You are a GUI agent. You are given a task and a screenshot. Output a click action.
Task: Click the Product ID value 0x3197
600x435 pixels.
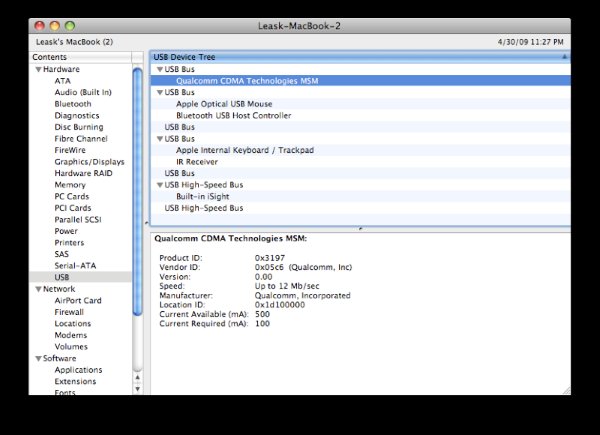270,258
